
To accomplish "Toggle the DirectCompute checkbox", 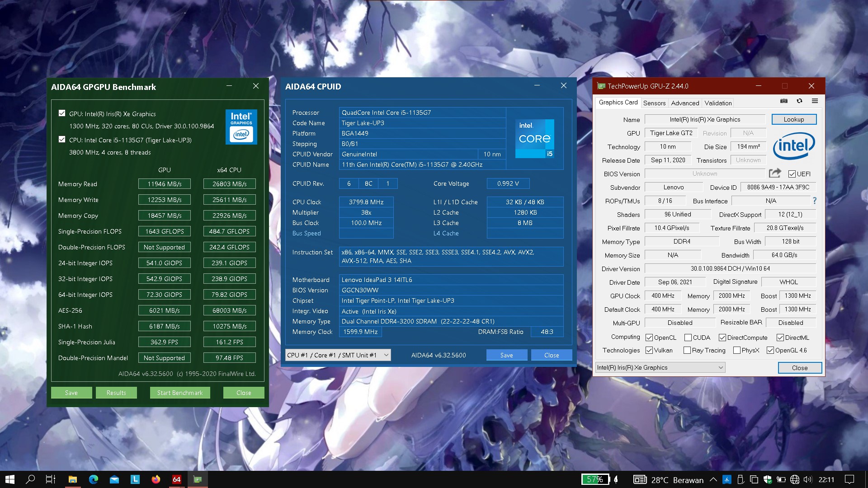I will coord(722,338).
